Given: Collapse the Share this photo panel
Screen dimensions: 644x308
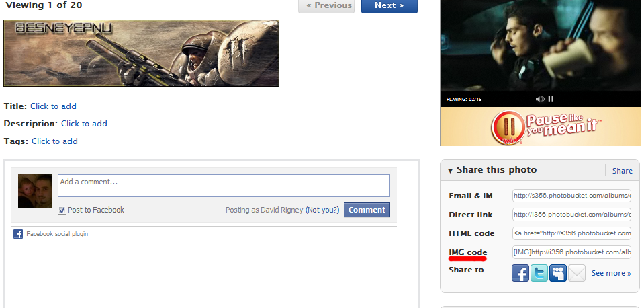Looking at the screenshot, I should click(x=450, y=171).
